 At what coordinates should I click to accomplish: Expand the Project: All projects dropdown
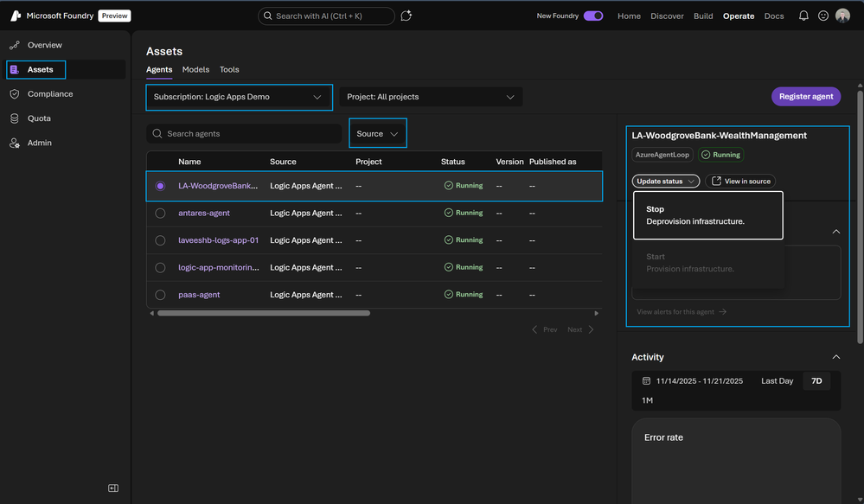[431, 98]
